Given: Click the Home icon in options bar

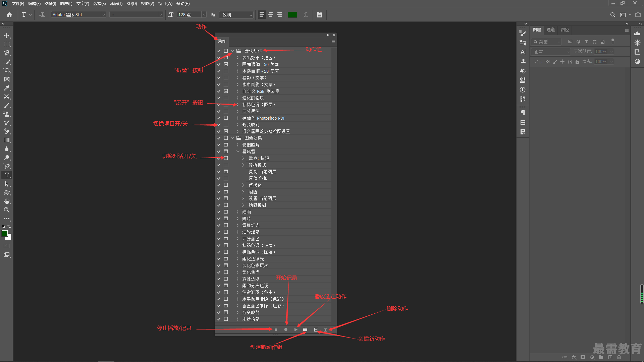Looking at the screenshot, I should [x=9, y=15].
